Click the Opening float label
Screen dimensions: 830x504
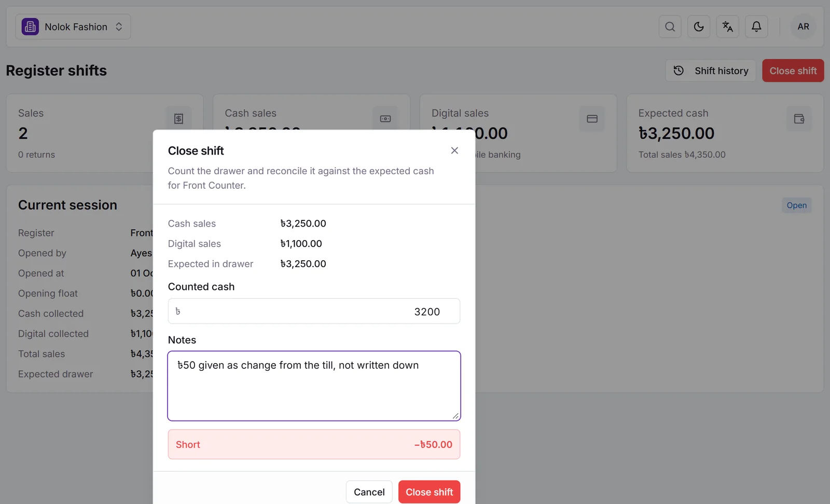48,293
